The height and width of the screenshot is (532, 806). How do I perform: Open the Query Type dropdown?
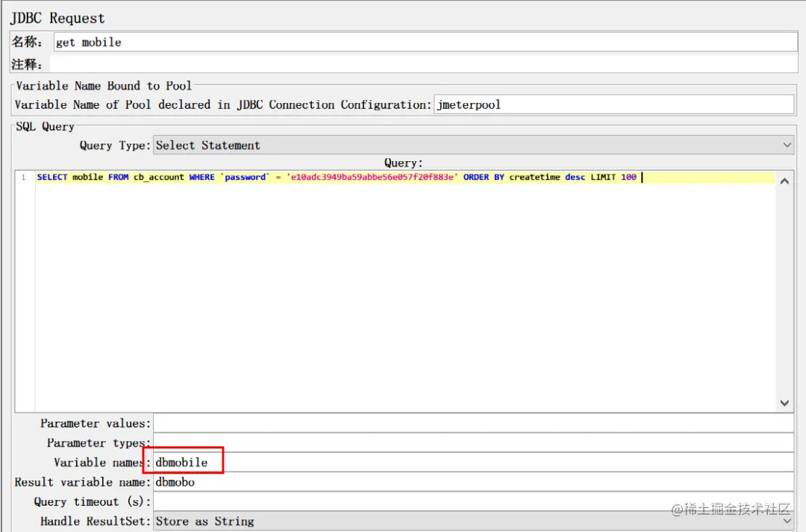coord(473,145)
